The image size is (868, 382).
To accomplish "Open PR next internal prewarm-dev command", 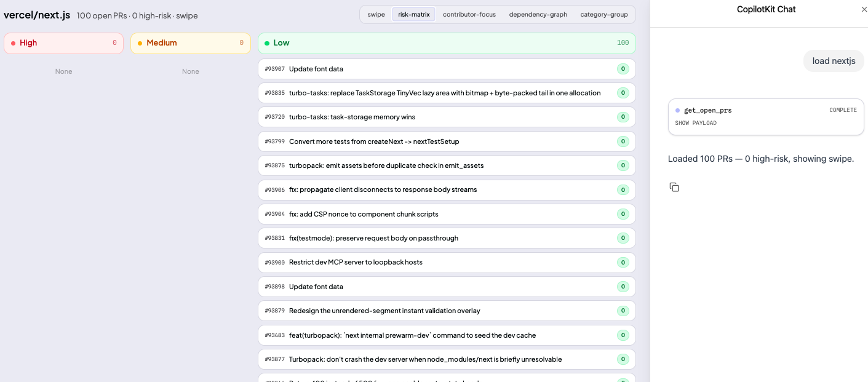I will coord(447,335).
